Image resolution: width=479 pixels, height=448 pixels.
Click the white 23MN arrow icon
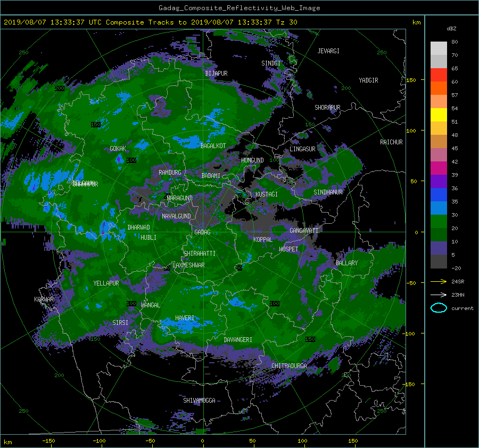pos(439,295)
